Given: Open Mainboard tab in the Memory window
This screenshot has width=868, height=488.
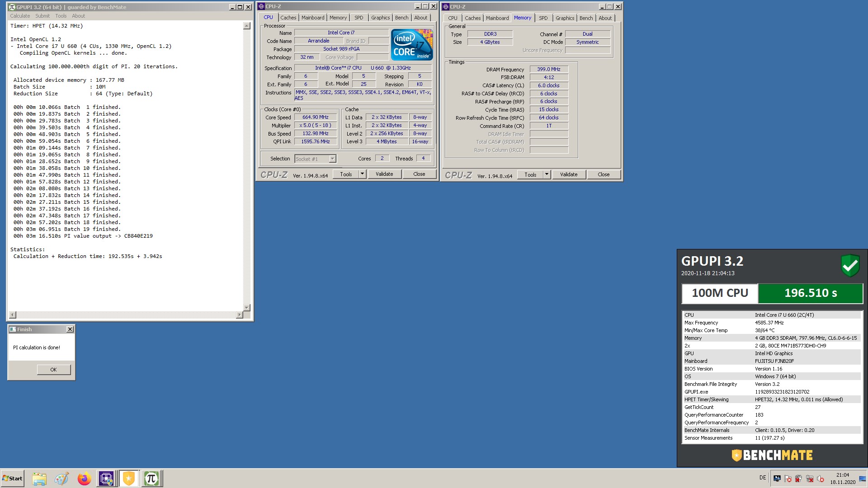Looking at the screenshot, I should click(x=497, y=18).
